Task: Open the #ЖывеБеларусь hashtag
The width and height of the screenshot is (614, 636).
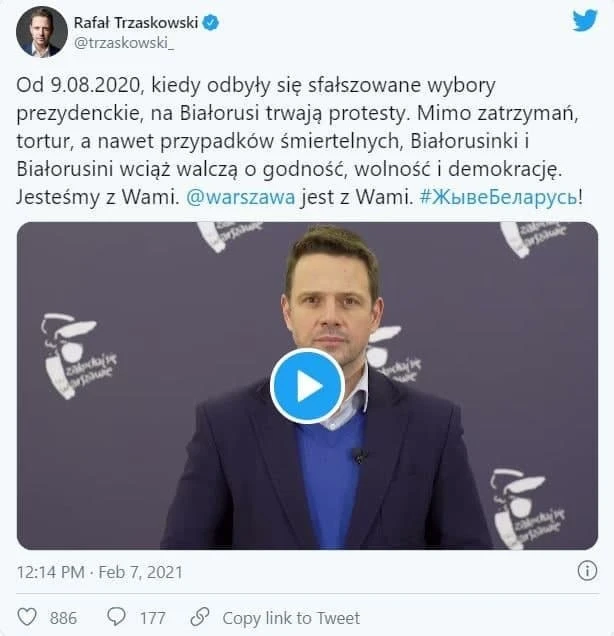Action: pyautogui.click(x=498, y=198)
